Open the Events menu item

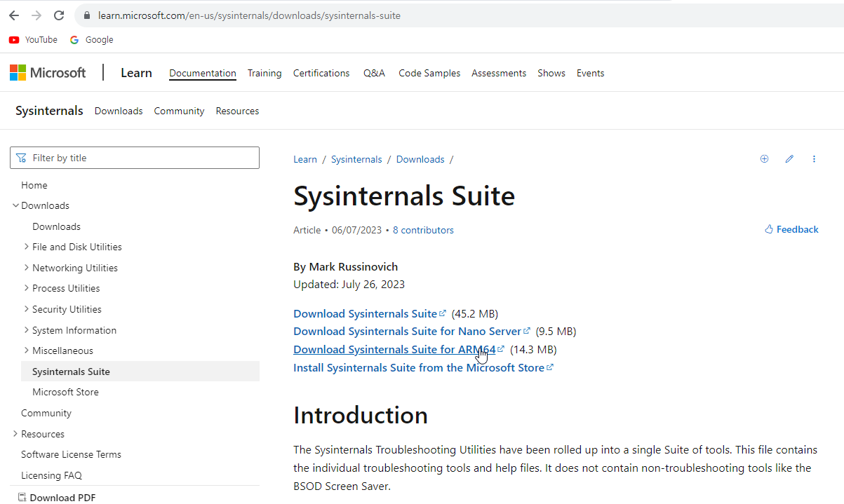pos(590,73)
